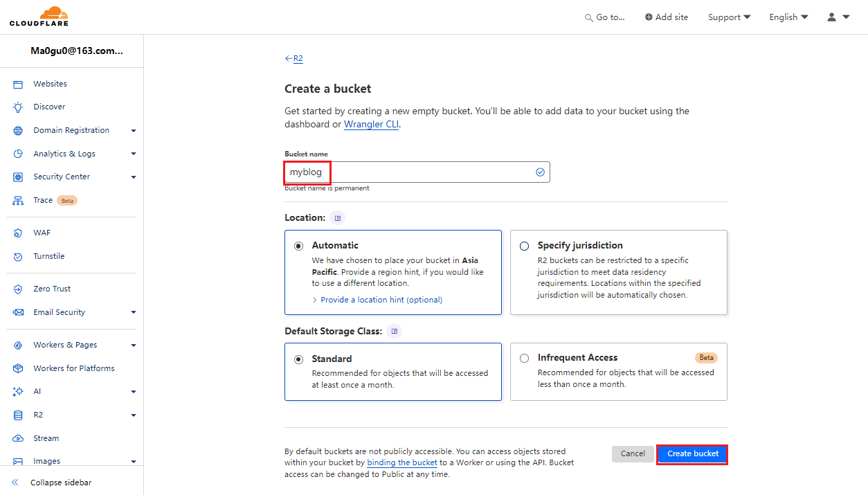Expand the Workers & Pages submenu arrow

(x=134, y=345)
